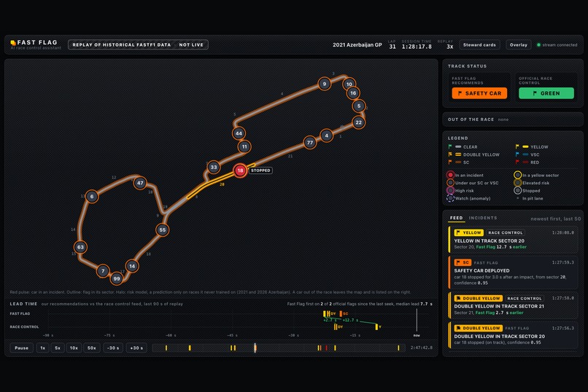Click the Race Control tag on Yellow card

(x=505, y=232)
